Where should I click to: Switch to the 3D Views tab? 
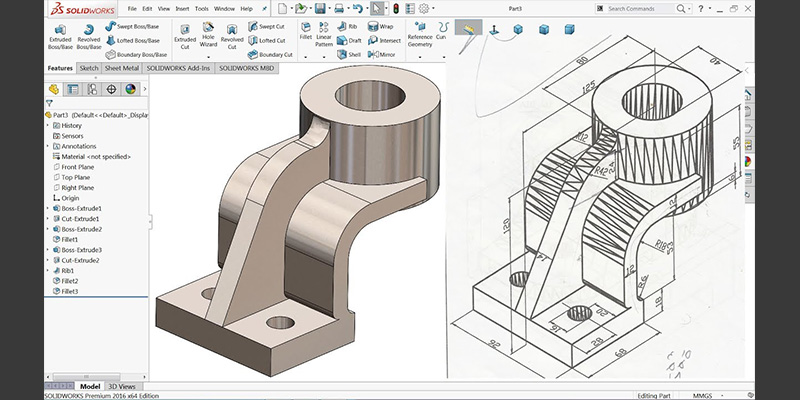click(122, 386)
